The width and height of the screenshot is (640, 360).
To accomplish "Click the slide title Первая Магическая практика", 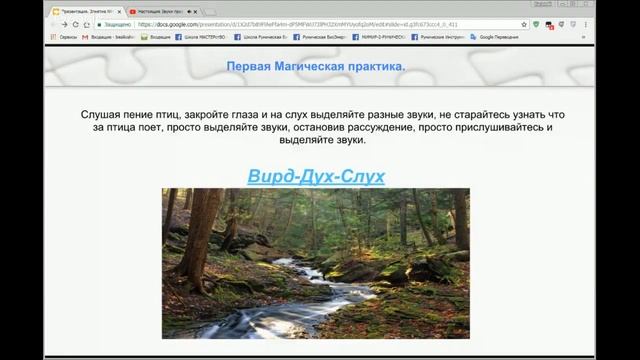I will (x=316, y=66).
